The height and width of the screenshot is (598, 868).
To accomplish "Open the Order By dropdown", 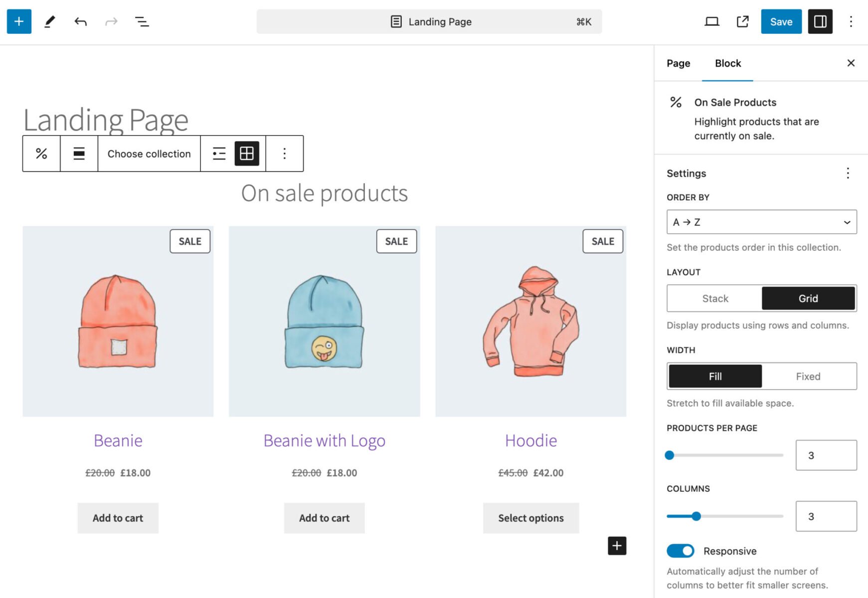I will point(761,222).
